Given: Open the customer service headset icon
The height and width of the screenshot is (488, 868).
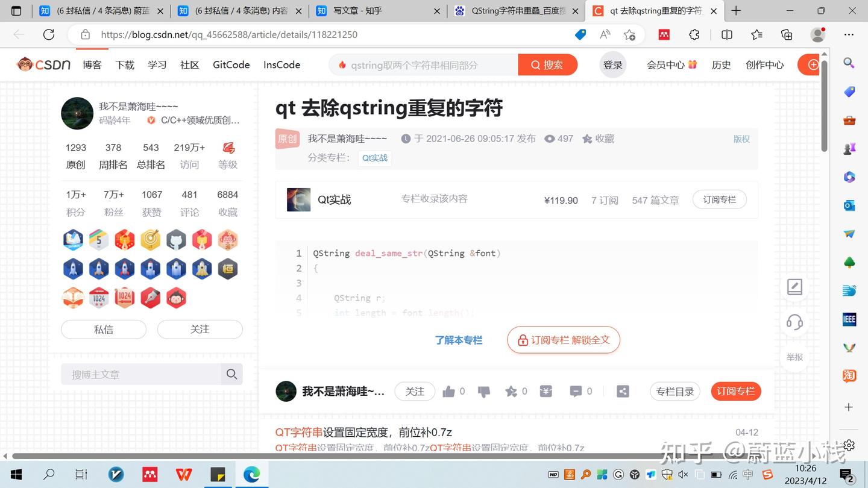Looking at the screenshot, I should click(794, 322).
